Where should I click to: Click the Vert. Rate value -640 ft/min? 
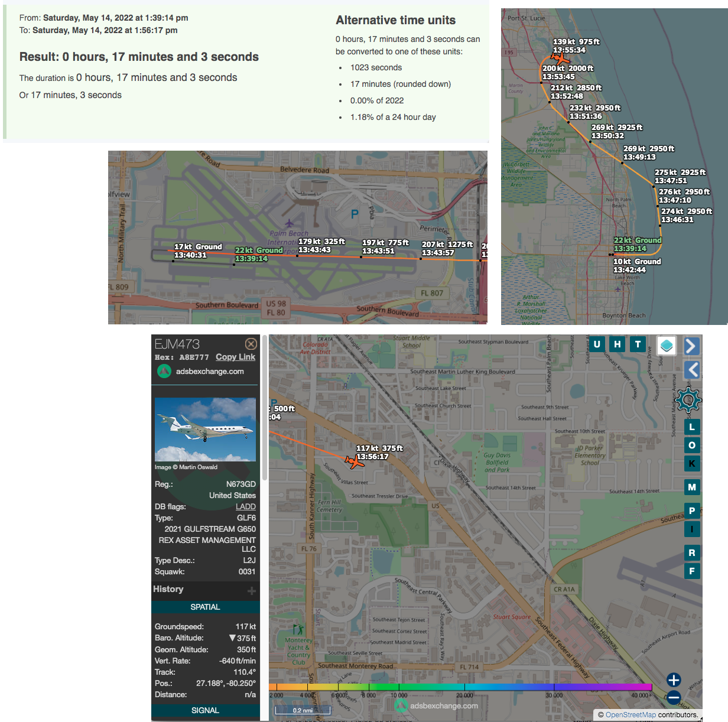[238, 661]
